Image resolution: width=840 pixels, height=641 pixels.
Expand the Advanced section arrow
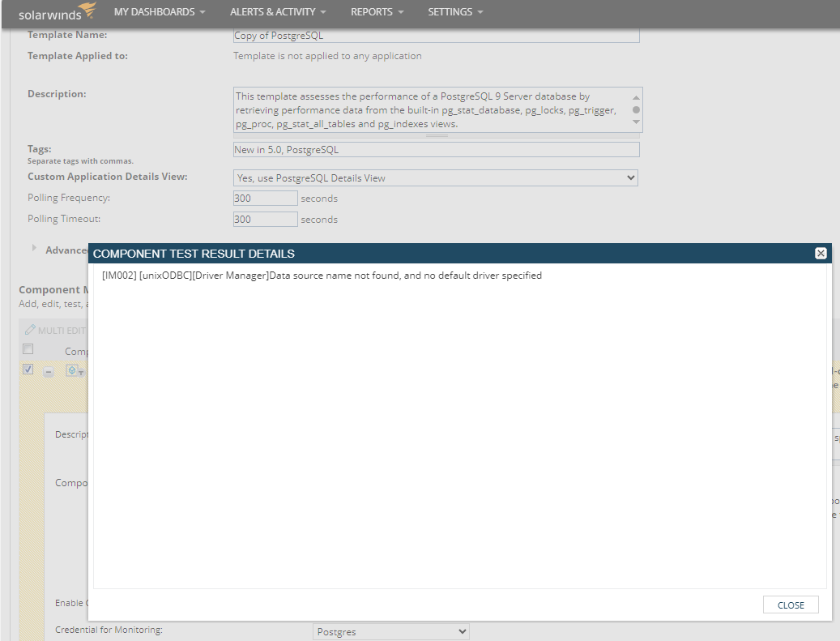tap(34, 248)
